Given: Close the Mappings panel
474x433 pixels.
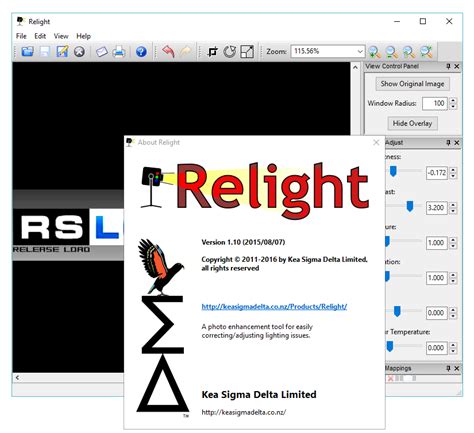Looking at the screenshot, I should (457, 368).
